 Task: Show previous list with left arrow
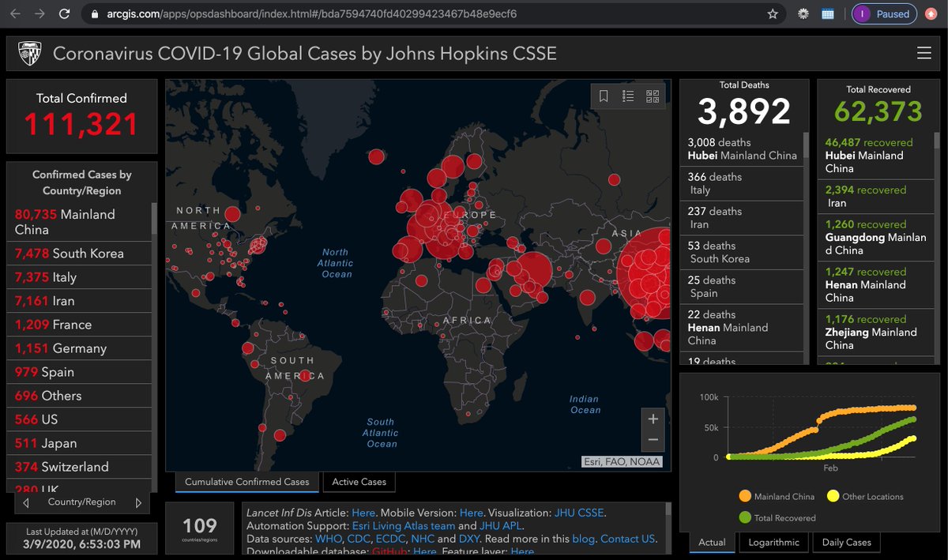(x=26, y=502)
